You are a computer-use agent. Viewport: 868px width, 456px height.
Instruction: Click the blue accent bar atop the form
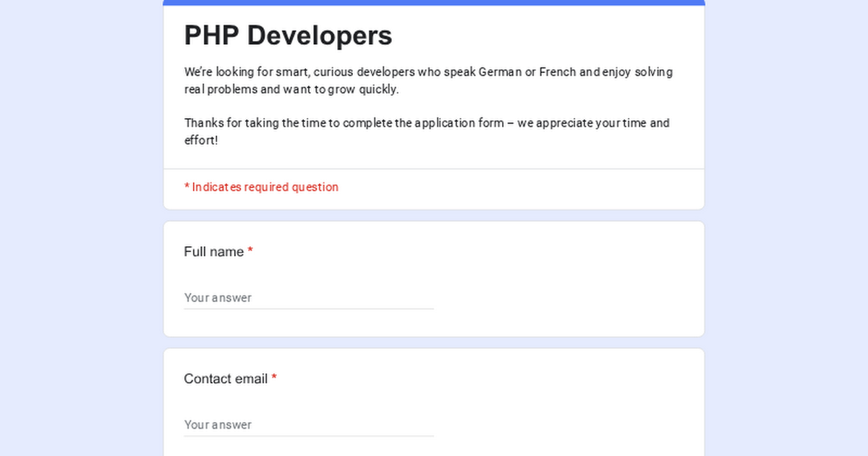(x=434, y=2)
